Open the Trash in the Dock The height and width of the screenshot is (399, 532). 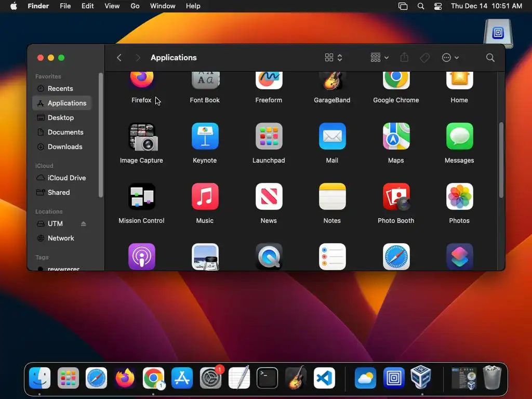pos(492,377)
